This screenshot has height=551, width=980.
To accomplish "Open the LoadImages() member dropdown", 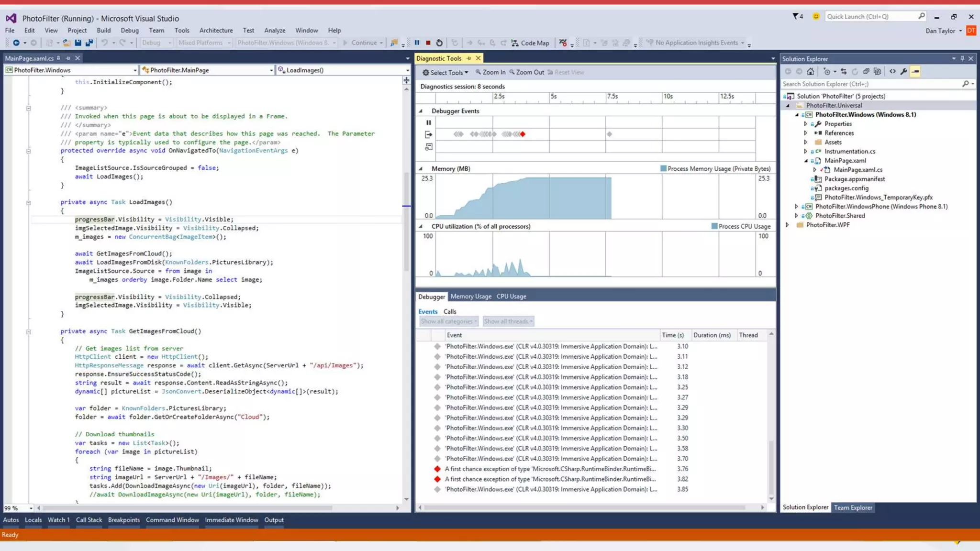I will (344, 70).
